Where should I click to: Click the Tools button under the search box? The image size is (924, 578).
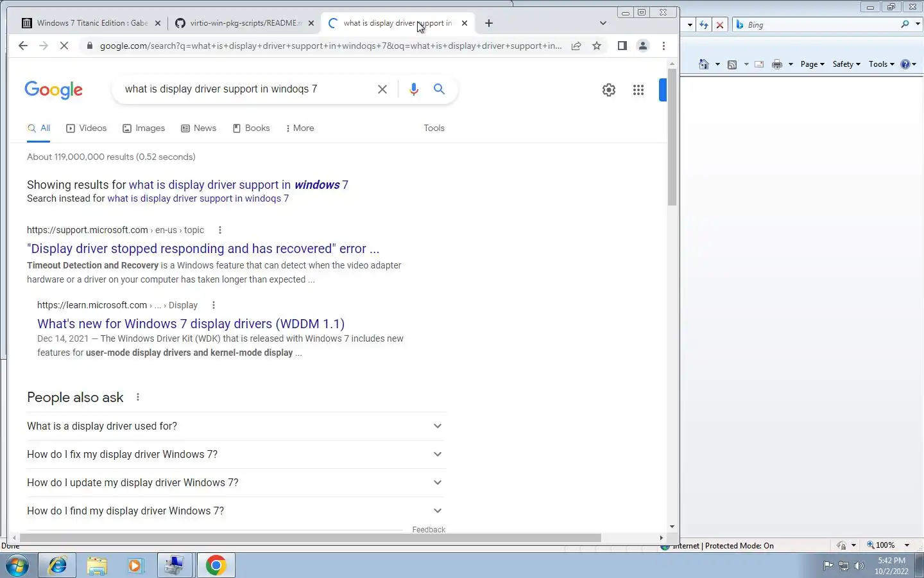point(434,128)
